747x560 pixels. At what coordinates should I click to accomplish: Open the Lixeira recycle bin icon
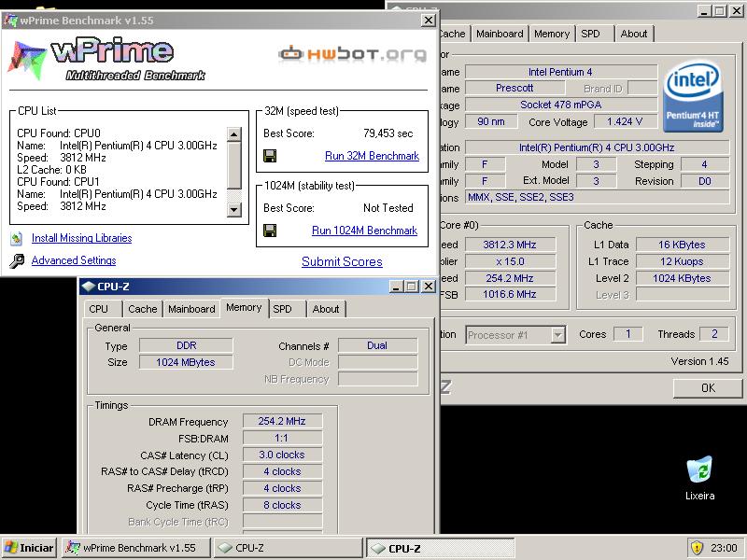699,469
